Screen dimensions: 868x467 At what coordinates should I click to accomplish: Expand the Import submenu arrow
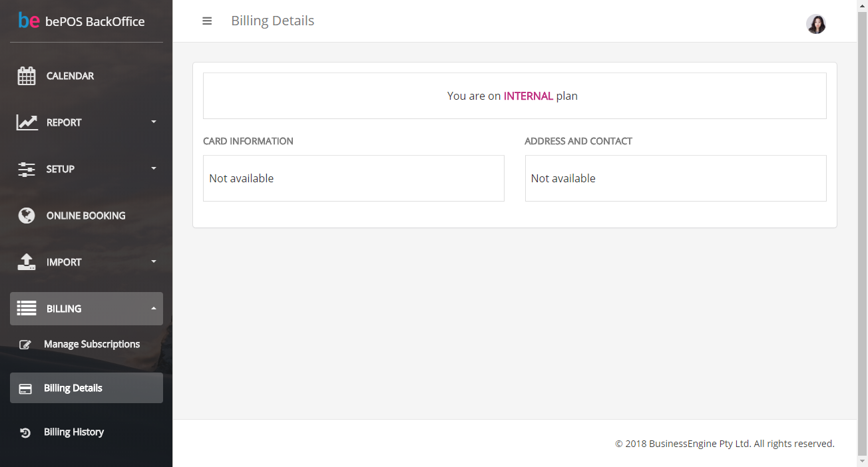154,262
